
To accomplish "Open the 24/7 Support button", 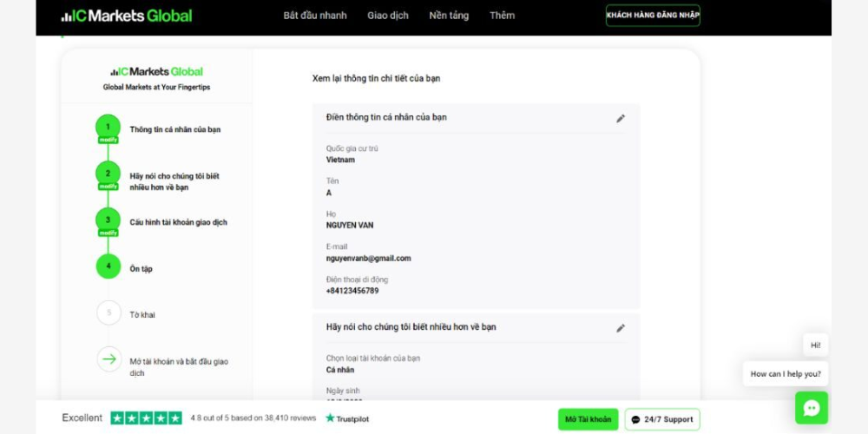I will [x=662, y=419].
